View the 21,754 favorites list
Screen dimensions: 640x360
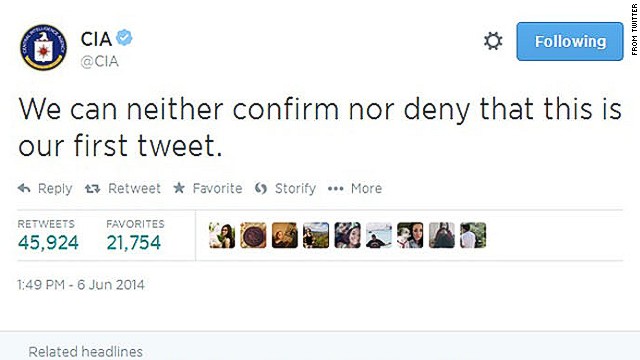tap(133, 242)
